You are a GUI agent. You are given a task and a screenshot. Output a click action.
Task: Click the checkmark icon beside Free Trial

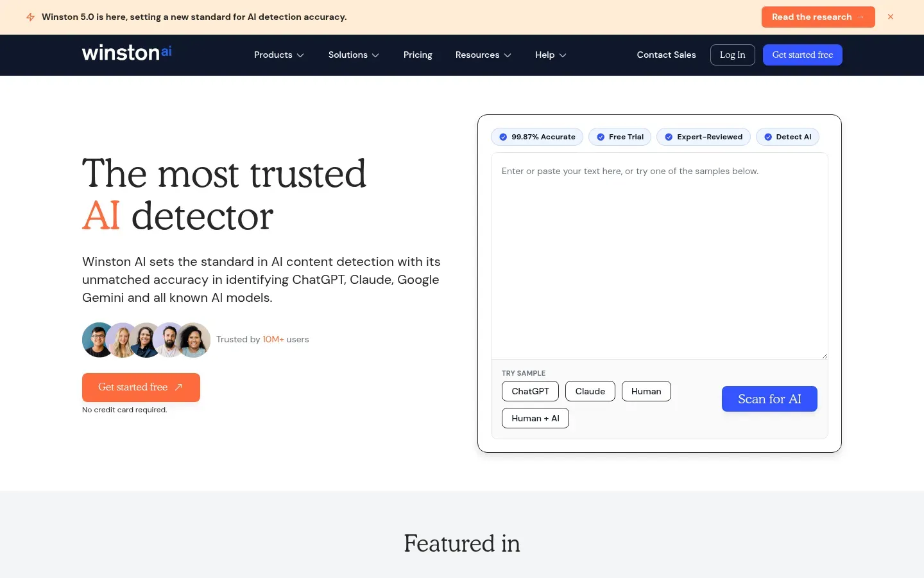click(x=601, y=137)
